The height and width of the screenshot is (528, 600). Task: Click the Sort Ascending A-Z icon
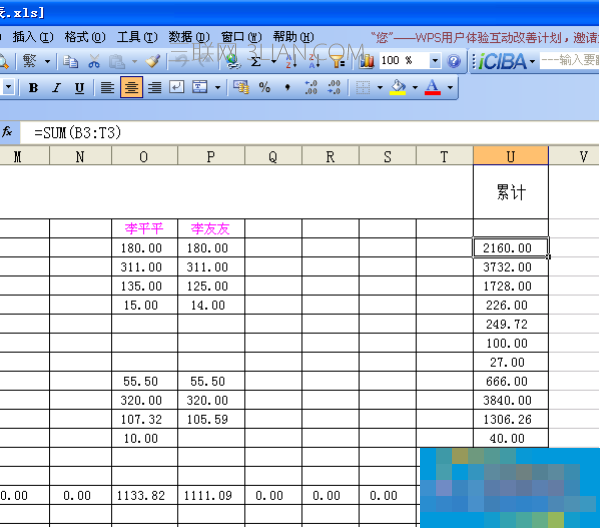(291, 61)
